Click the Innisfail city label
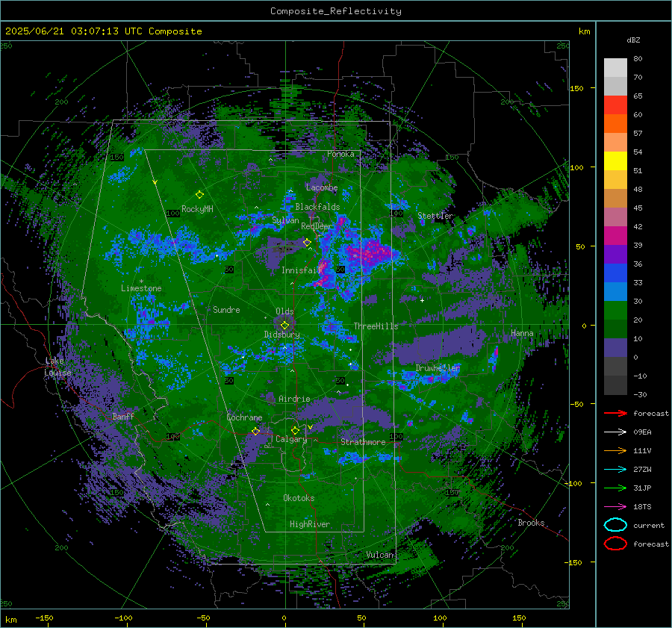 [x=302, y=270]
